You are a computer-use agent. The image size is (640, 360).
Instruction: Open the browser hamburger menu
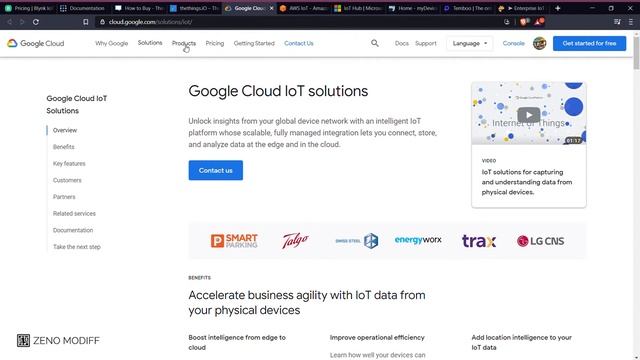point(631,22)
